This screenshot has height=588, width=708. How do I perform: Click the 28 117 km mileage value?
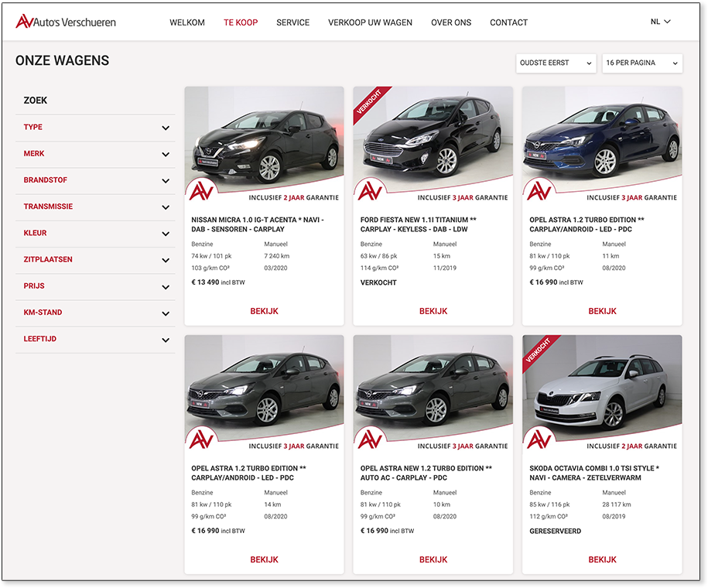tap(617, 504)
